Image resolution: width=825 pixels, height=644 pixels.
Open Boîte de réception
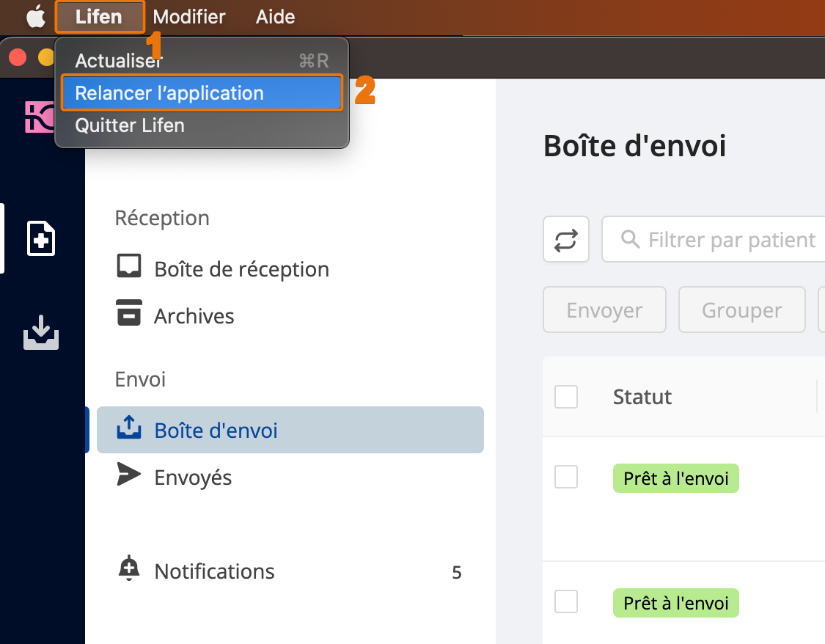tap(241, 269)
